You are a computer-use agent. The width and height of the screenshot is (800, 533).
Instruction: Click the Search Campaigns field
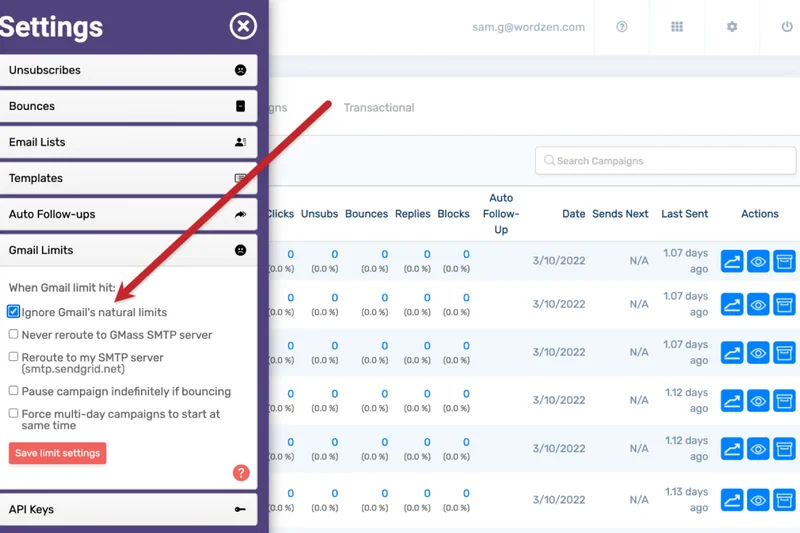coord(665,161)
